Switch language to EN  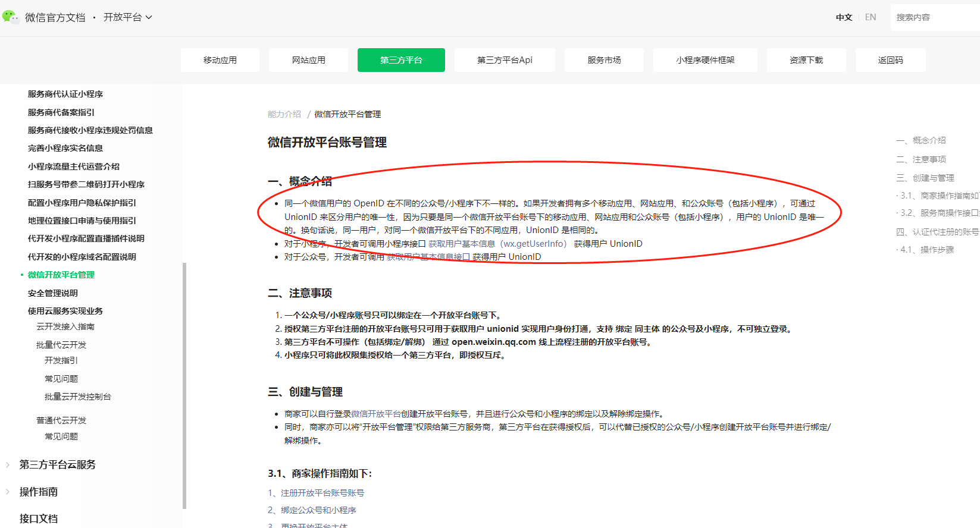(871, 17)
